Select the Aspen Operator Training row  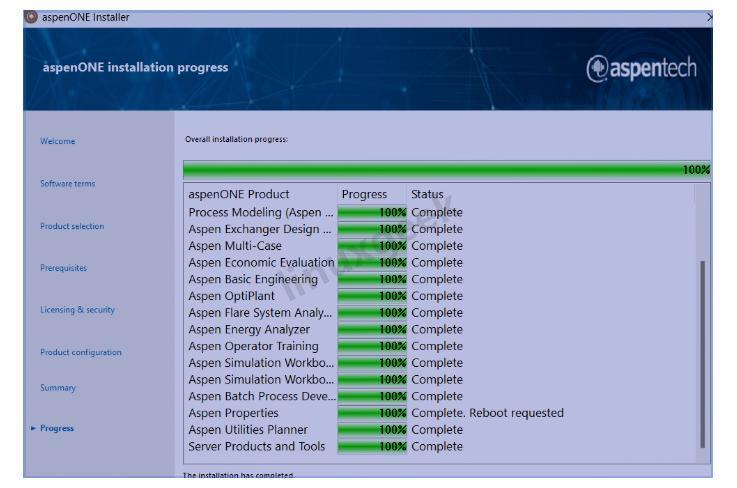pos(439,346)
